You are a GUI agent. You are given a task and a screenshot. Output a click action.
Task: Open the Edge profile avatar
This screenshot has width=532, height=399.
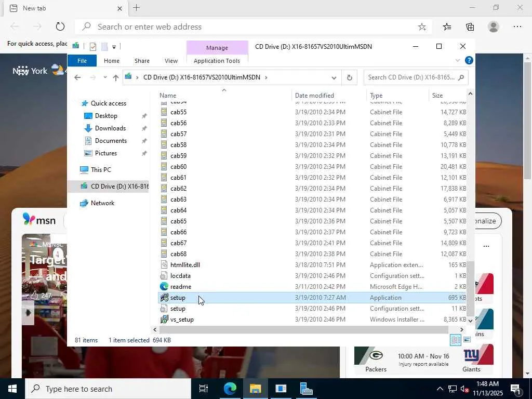click(494, 27)
